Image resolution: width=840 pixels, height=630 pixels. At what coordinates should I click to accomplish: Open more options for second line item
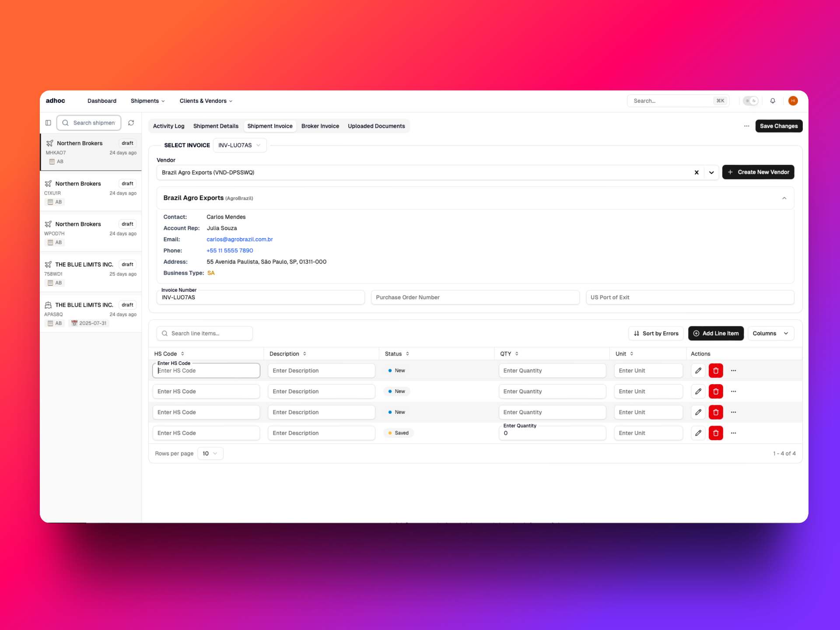[734, 392]
